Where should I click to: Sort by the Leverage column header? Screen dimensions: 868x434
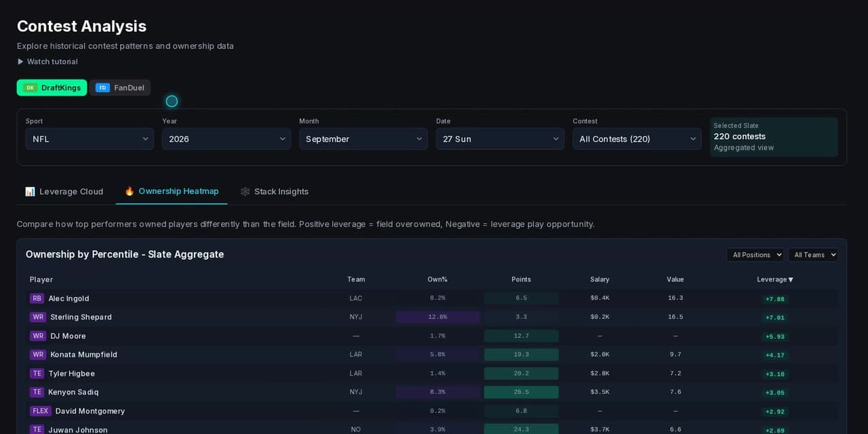click(x=775, y=279)
